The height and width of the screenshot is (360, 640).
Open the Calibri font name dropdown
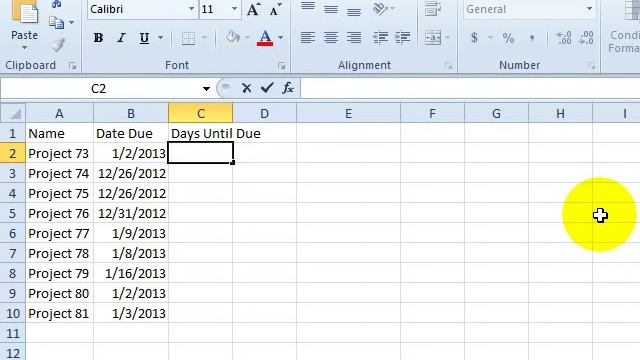coord(191,9)
